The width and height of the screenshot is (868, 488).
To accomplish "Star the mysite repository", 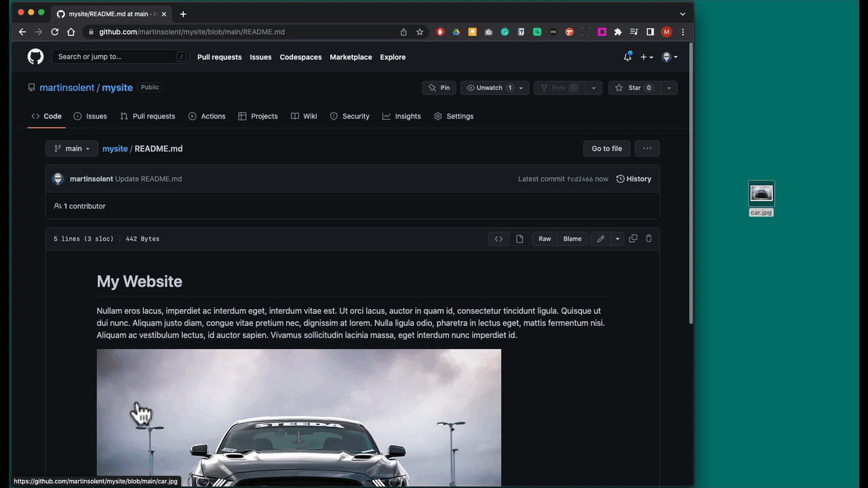I will tap(634, 87).
